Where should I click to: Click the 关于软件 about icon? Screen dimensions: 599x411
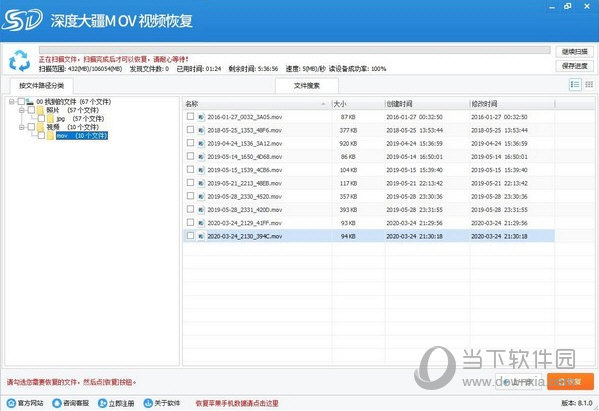tap(148, 403)
